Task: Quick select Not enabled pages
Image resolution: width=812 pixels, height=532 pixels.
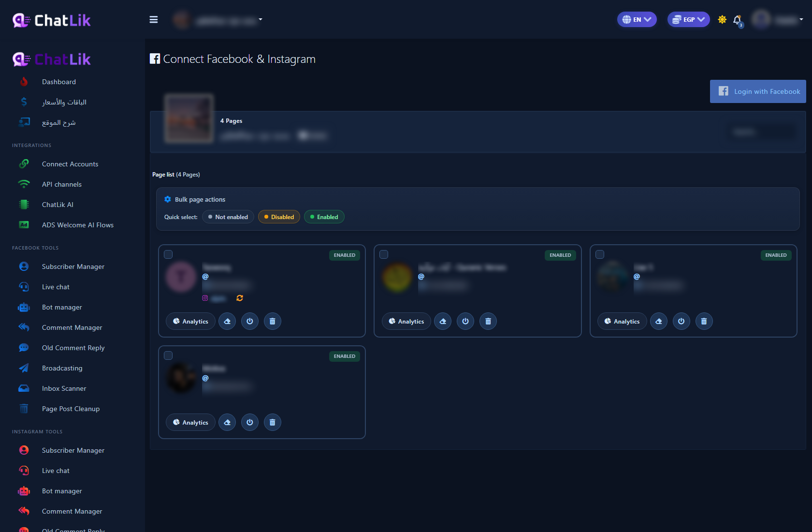Action: click(x=228, y=217)
